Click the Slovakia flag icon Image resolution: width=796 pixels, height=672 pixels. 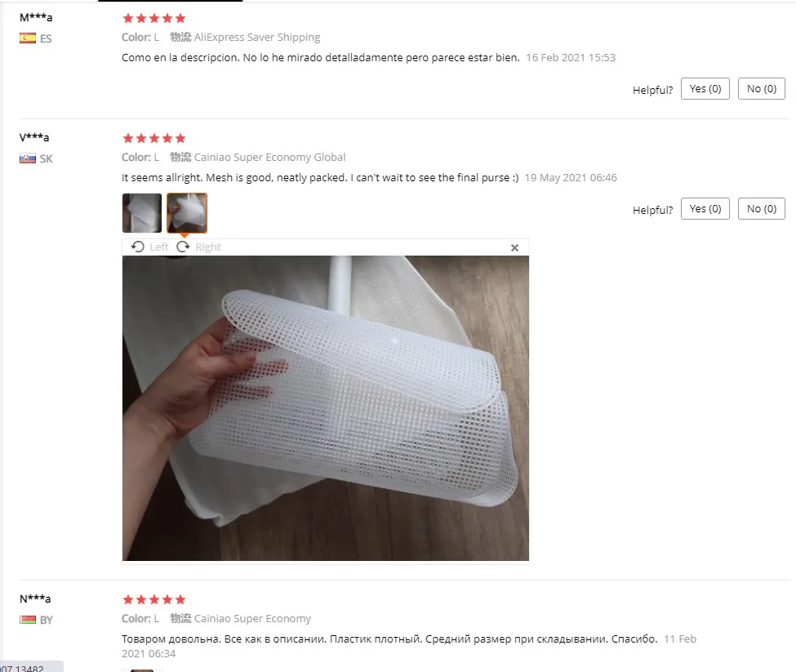tap(28, 158)
